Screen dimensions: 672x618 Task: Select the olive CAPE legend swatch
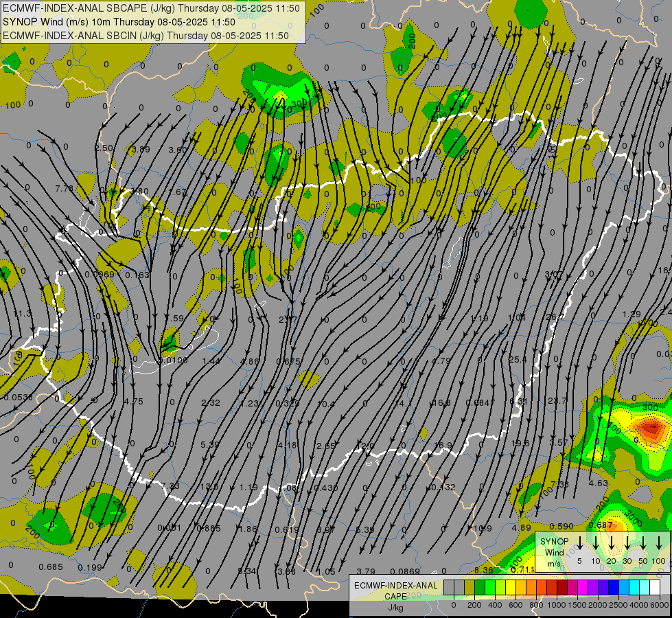tap(470, 588)
